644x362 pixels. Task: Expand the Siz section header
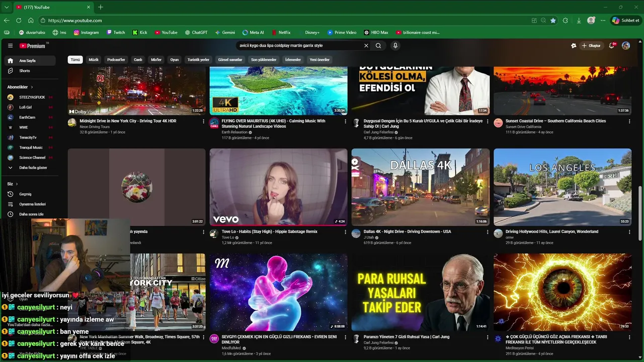click(13, 184)
